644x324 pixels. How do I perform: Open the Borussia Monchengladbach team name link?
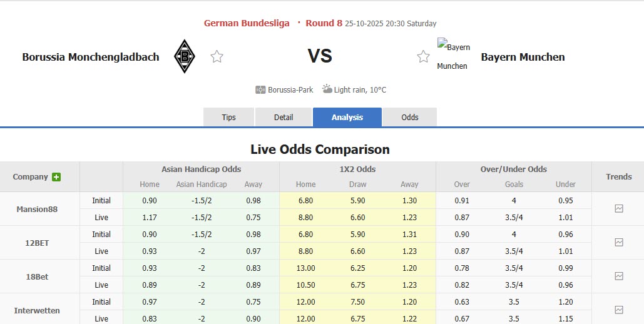[x=91, y=57]
